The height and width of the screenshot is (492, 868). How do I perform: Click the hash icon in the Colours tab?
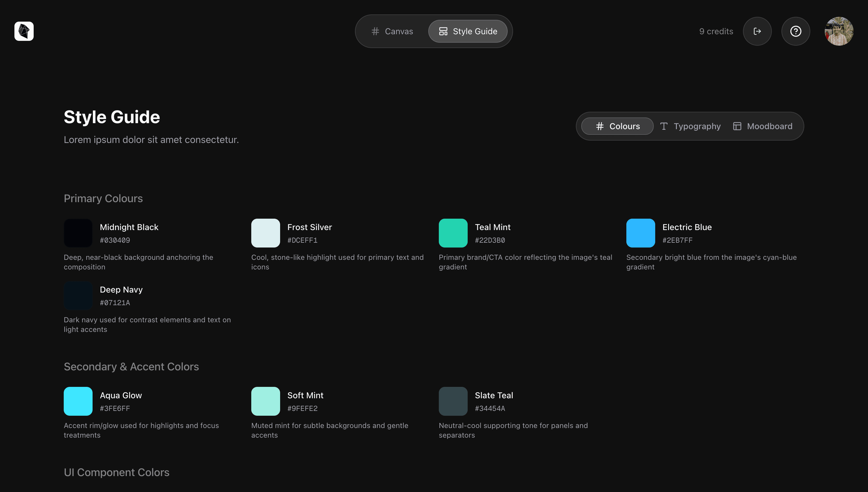(x=599, y=126)
